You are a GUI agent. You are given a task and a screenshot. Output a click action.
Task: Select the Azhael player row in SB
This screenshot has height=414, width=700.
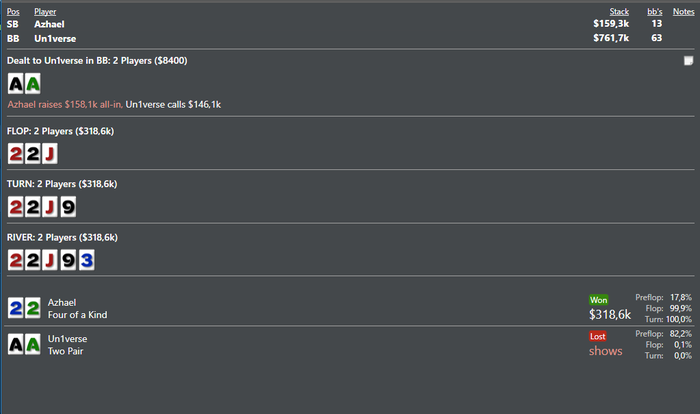tap(50, 23)
